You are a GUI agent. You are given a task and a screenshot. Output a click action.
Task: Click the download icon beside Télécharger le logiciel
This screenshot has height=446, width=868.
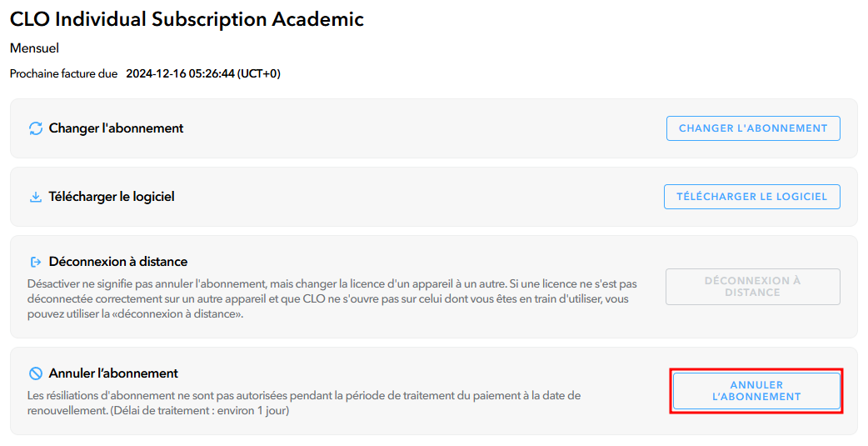click(36, 198)
